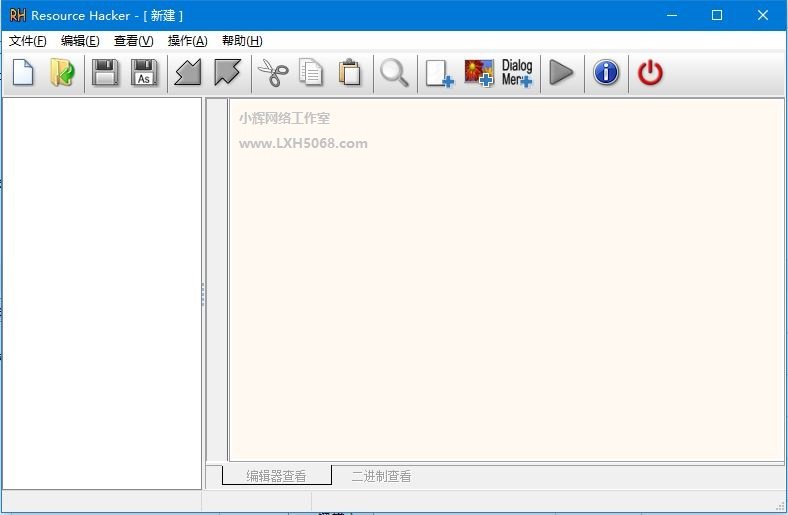The width and height of the screenshot is (788, 515).
Task: Copy using the documents icon
Action: click(x=311, y=73)
